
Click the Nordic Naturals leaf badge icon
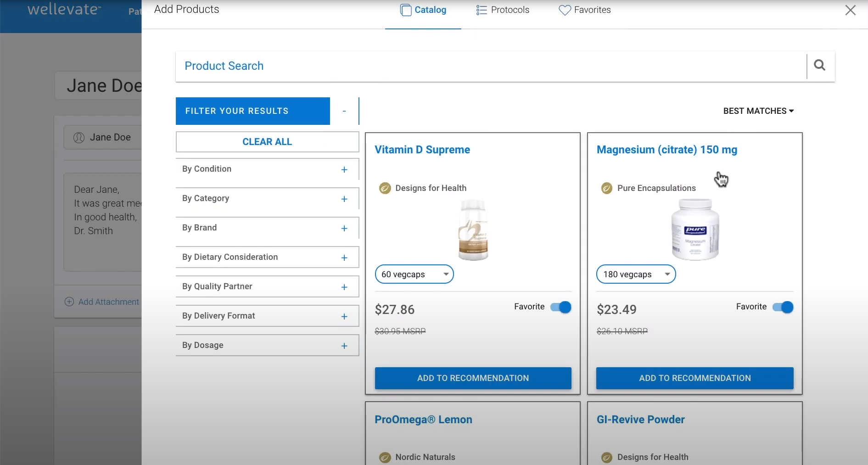[385, 457]
